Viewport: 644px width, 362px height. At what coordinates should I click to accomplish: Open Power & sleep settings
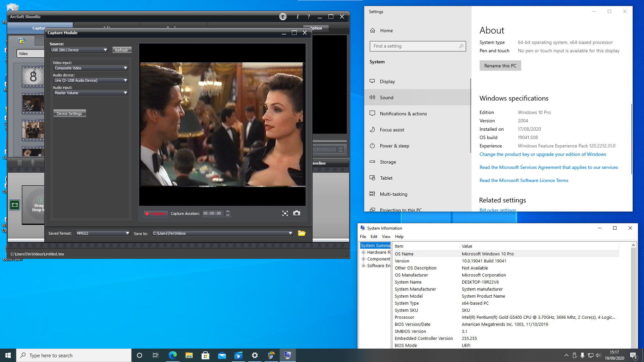click(x=417, y=146)
